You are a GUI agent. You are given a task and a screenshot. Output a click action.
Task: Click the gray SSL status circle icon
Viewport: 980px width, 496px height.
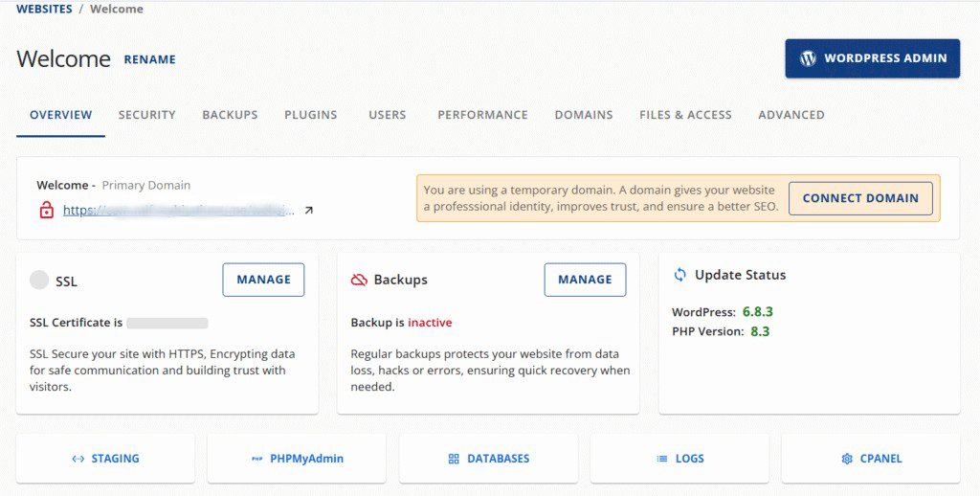click(39, 280)
